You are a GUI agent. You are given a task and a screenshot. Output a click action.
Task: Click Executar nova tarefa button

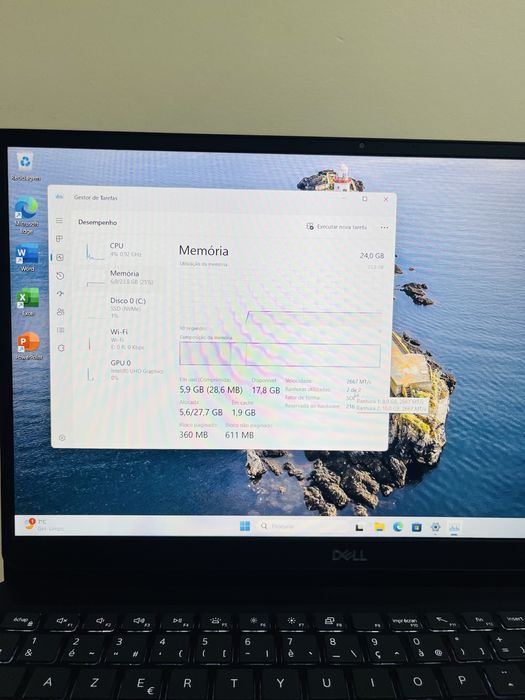[337, 227]
